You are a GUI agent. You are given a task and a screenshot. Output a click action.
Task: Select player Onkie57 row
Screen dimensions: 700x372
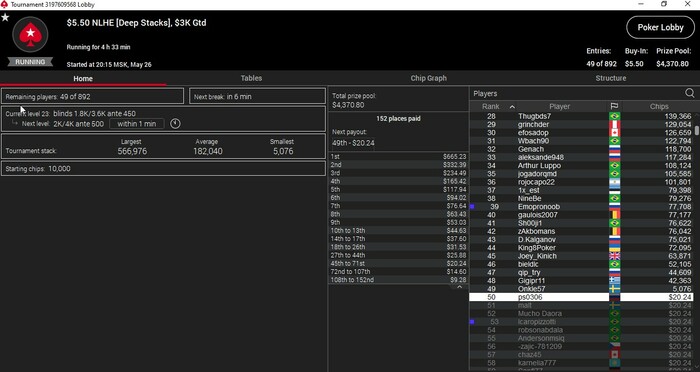(x=581, y=289)
